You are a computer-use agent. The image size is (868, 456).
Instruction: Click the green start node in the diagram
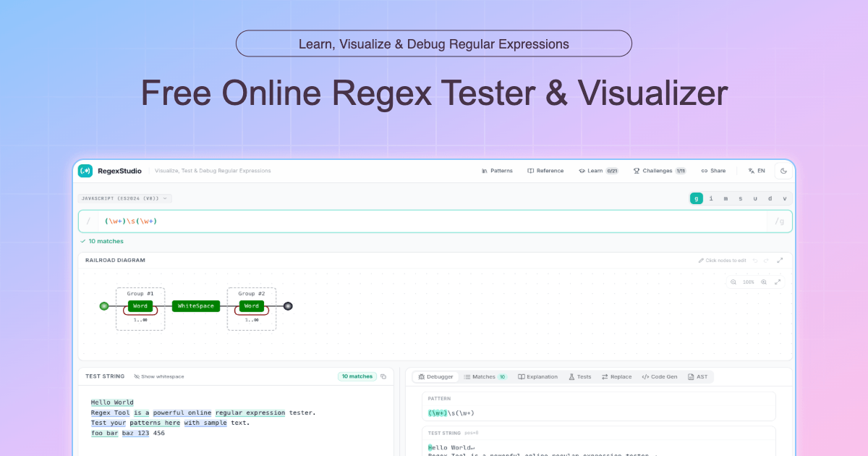(x=103, y=306)
